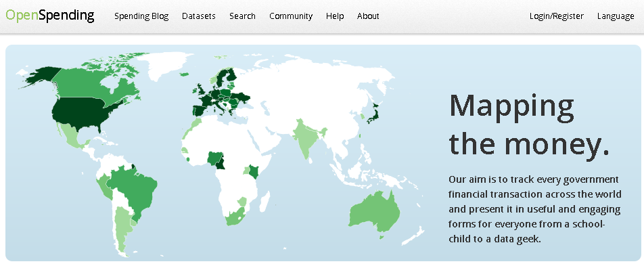This screenshot has height=266, width=644.
Task: Visit the Community section
Action: (291, 16)
